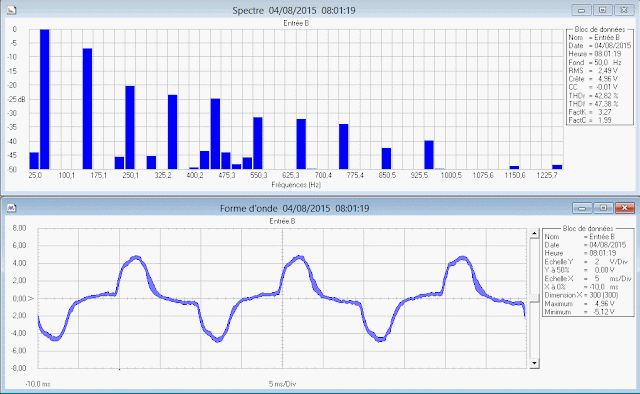
Task: Click the 0 dB fundamental spectrum bar
Action: [x=44, y=99]
